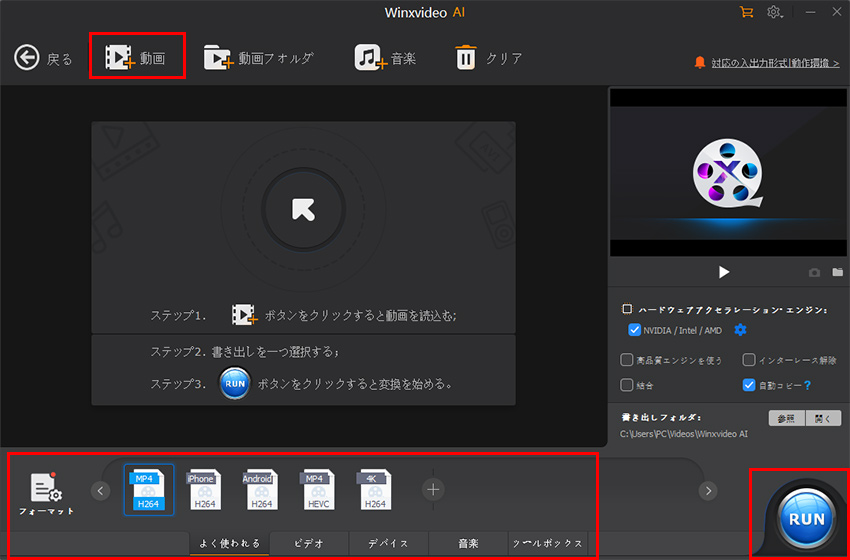Click the 開く open folder button
The width and height of the screenshot is (850, 560).
coord(823,418)
